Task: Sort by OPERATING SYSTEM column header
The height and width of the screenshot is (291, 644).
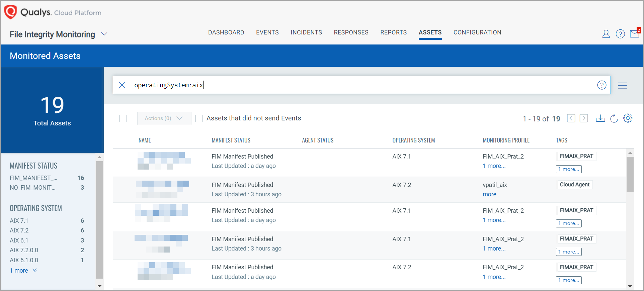Action: click(414, 140)
